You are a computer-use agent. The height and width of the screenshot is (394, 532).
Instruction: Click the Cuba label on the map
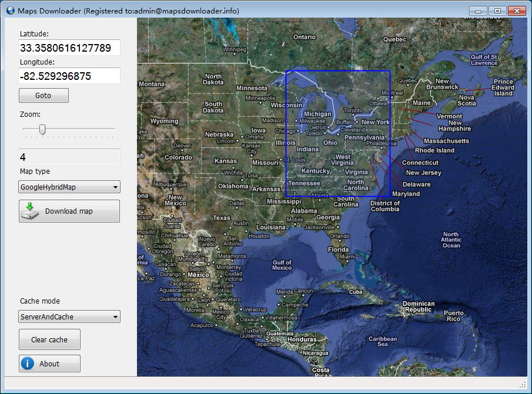[356, 292]
